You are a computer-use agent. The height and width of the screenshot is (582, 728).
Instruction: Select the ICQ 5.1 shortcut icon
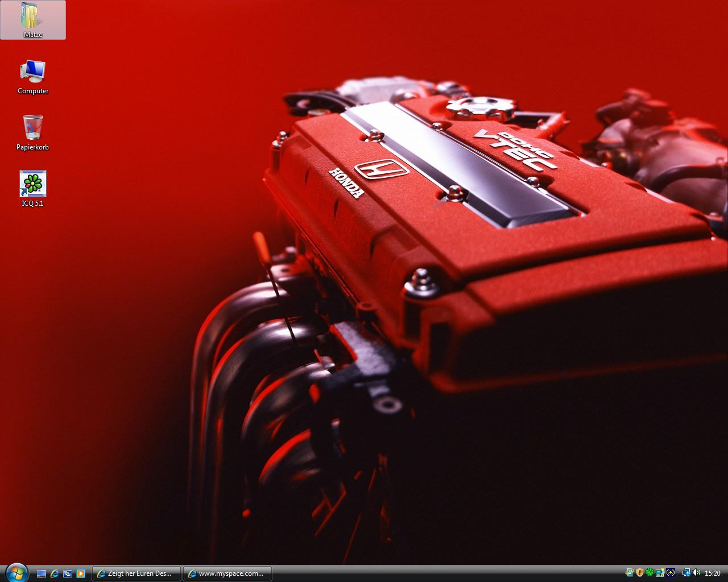click(x=33, y=189)
